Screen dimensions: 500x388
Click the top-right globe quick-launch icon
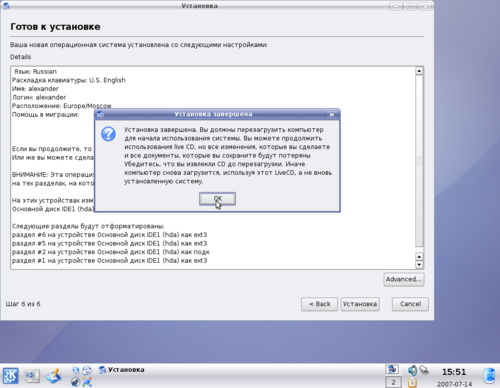(87, 370)
